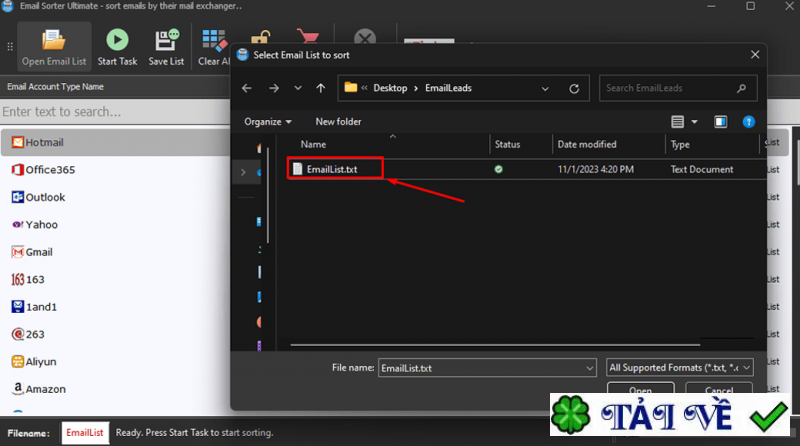Screen dimensions: 800x446
Task: Open the All Supported Formats filter dropdown
Action: pyautogui.click(x=680, y=367)
